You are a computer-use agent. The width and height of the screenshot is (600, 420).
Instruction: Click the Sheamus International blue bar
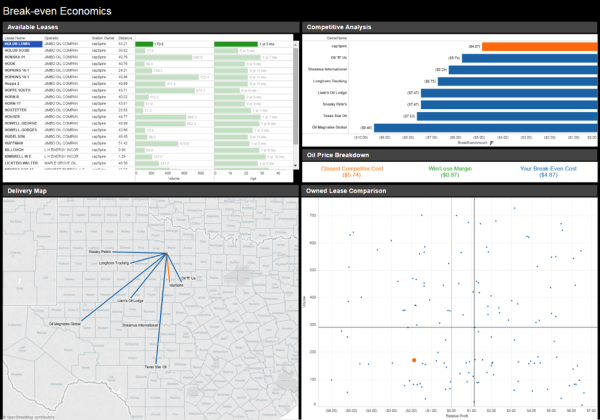click(x=523, y=70)
